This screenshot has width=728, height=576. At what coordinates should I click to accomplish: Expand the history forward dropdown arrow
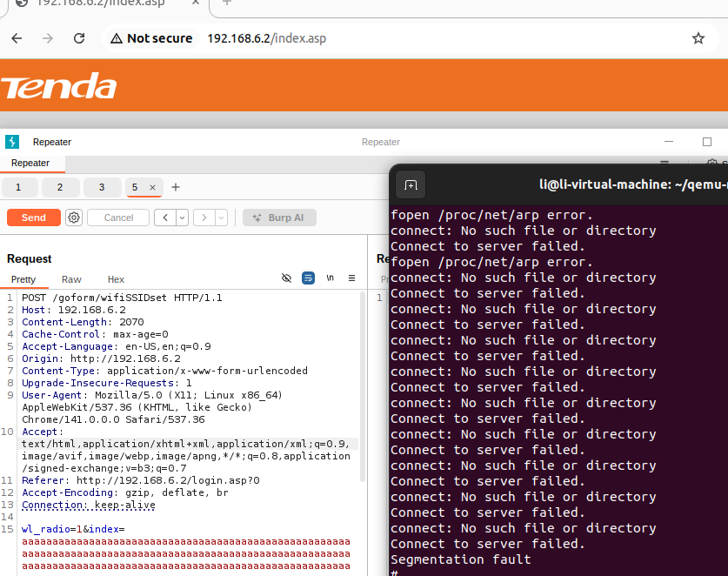click(x=221, y=218)
